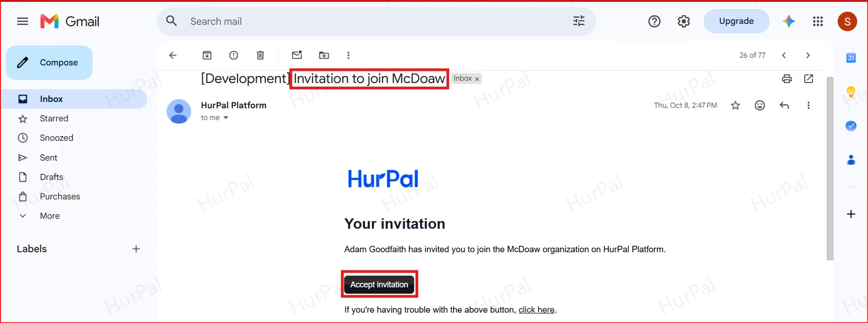Mark the email as unread

[297, 55]
